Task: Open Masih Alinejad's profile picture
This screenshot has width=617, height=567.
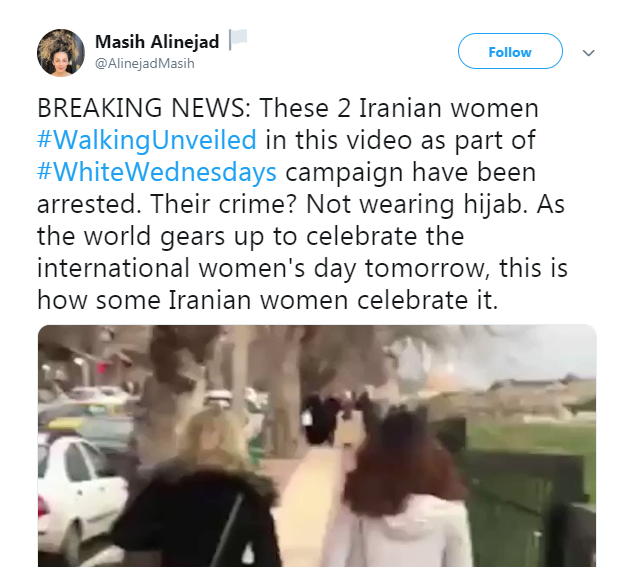Action: [61, 52]
